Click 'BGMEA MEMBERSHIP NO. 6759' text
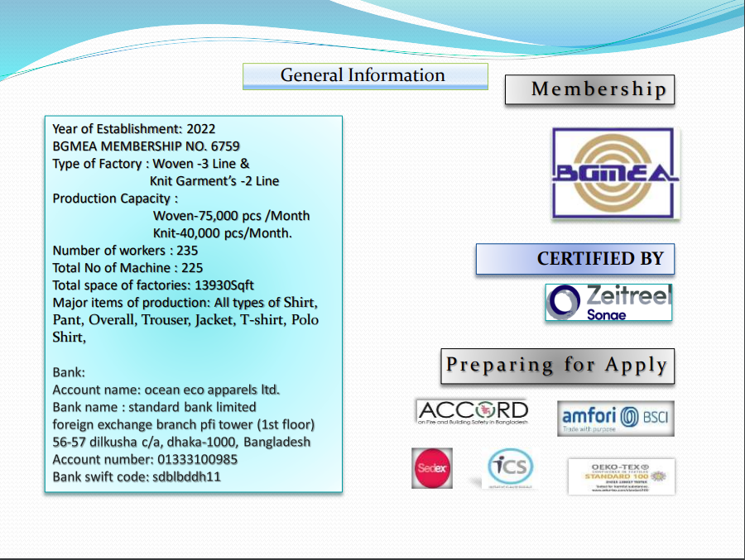 146,146
